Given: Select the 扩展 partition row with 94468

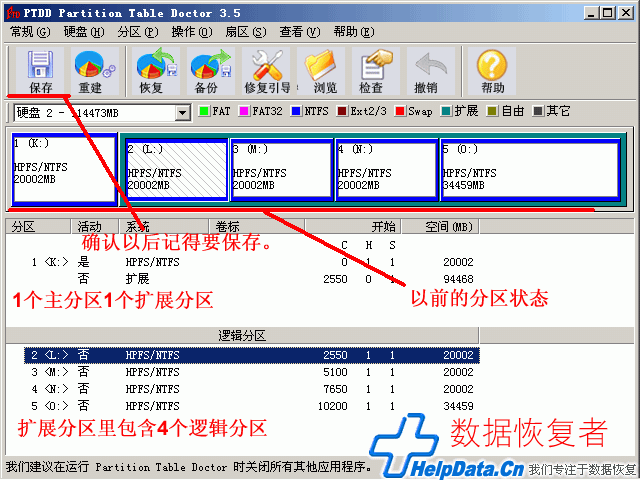Looking at the screenshot, I should (x=252, y=279).
